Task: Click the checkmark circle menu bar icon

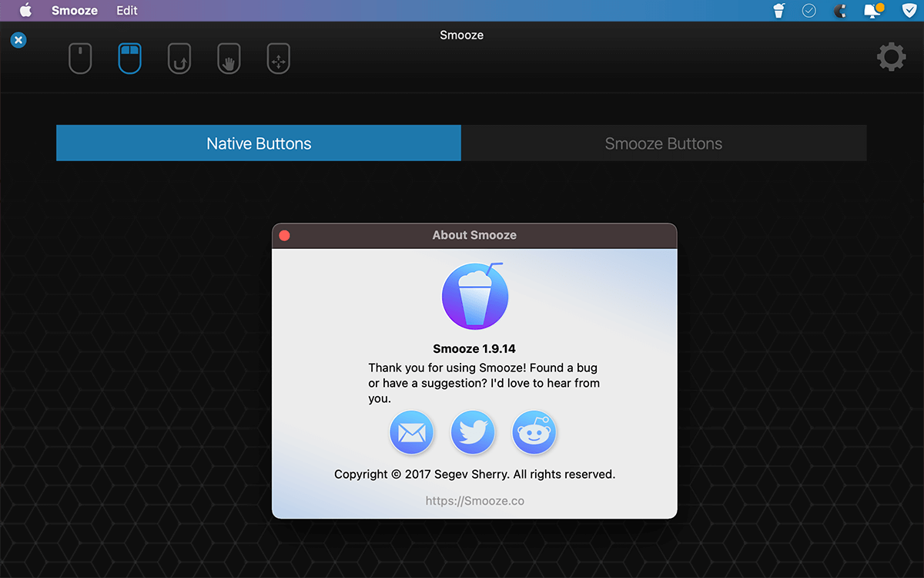Action: point(809,11)
